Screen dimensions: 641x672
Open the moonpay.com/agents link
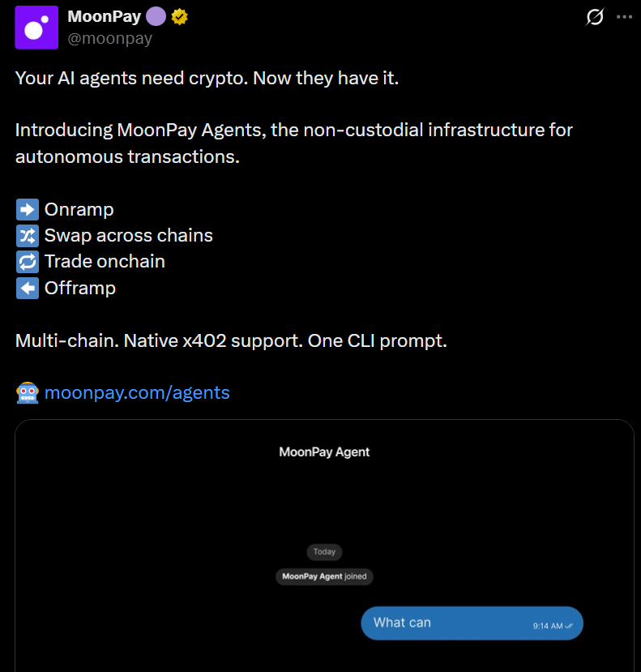tap(136, 392)
